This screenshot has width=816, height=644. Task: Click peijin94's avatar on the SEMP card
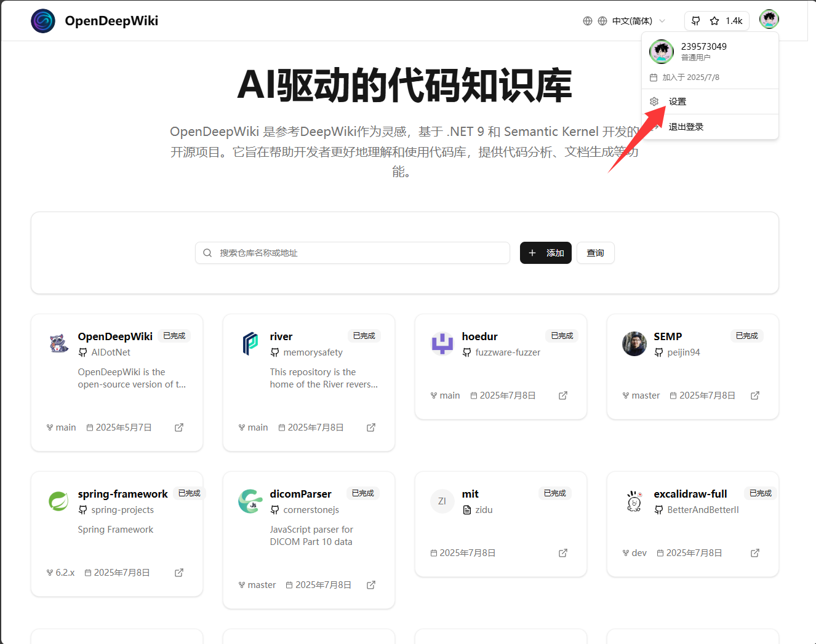[x=634, y=344]
